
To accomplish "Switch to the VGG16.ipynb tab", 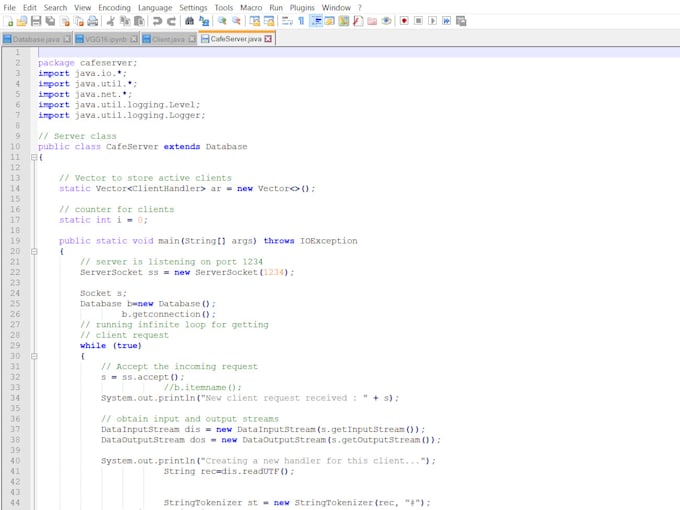I will pyautogui.click(x=106, y=39).
